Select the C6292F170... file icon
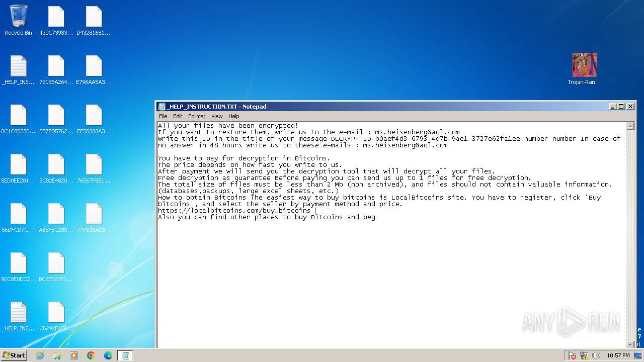The width and height of the screenshot is (644, 362). coord(56,316)
